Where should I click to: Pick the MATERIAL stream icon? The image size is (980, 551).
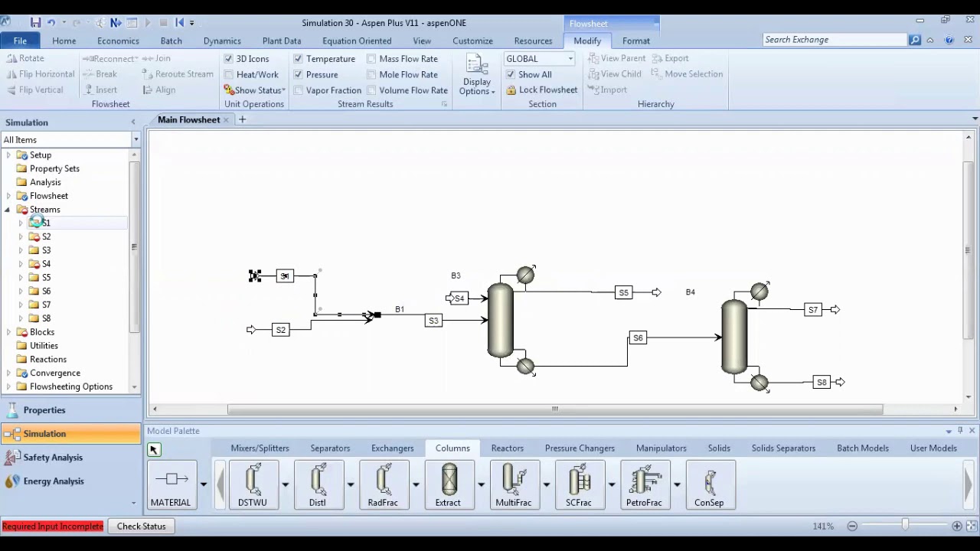tap(171, 484)
